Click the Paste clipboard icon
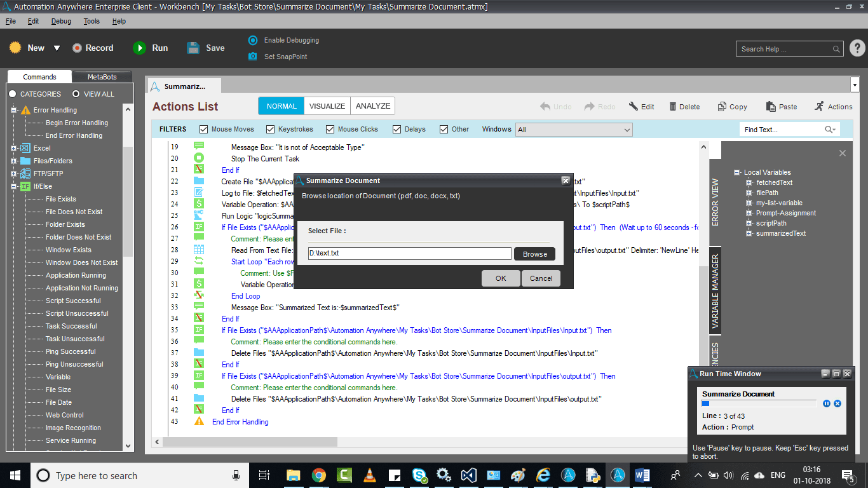Screen dimensions: 868x488 click(x=771, y=107)
